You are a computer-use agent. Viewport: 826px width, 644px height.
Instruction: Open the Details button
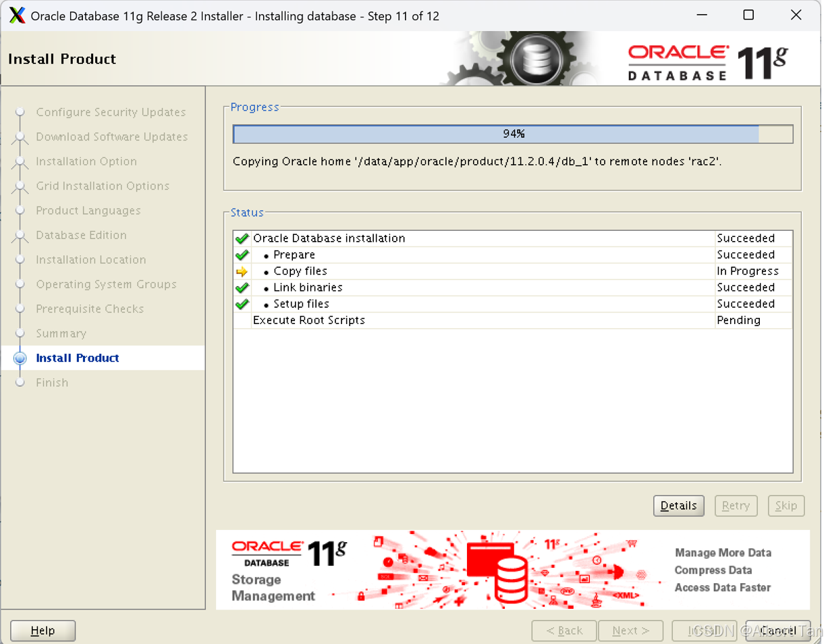678,506
